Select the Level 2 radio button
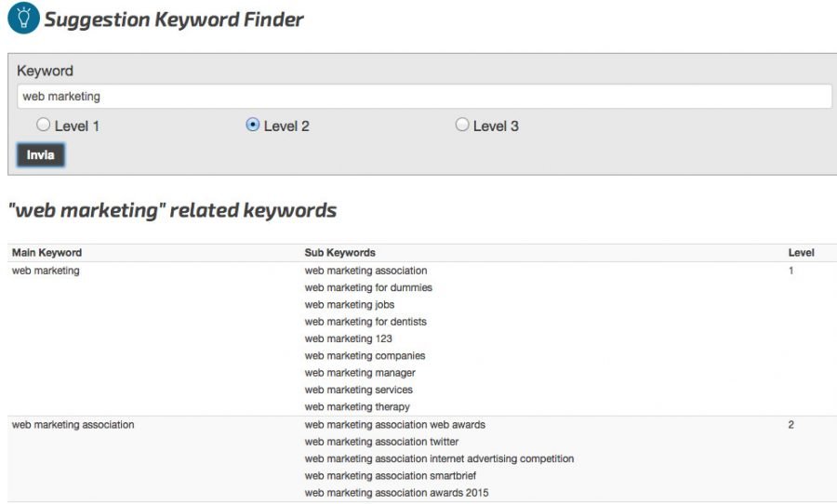Image resolution: width=837 pixels, height=504 pixels. pos(252,125)
